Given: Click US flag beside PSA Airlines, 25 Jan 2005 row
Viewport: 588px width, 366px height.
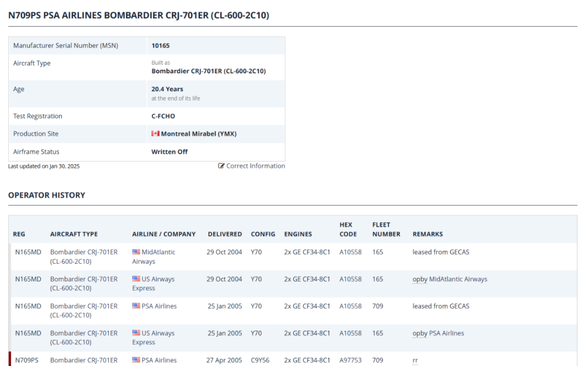Looking at the screenshot, I should coord(136,306).
